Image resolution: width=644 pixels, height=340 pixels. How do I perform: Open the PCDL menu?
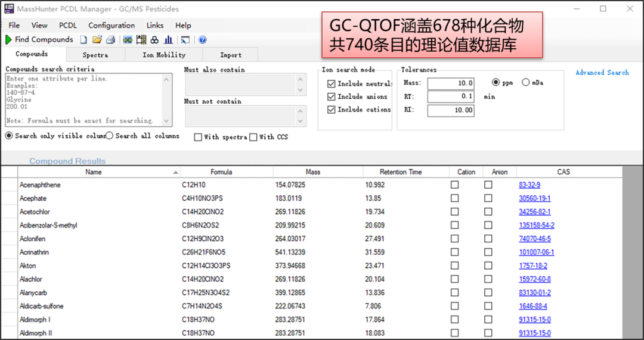coord(68,26)
